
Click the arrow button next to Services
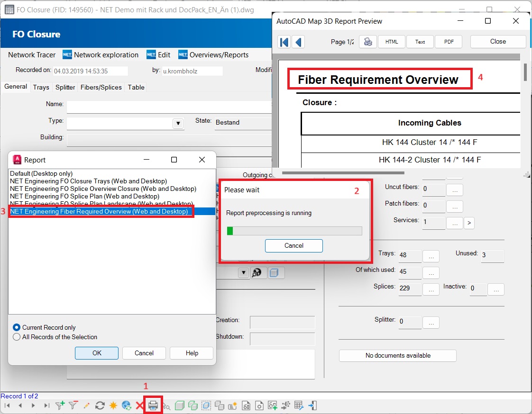pyautogui.click(x=469, y=223)
